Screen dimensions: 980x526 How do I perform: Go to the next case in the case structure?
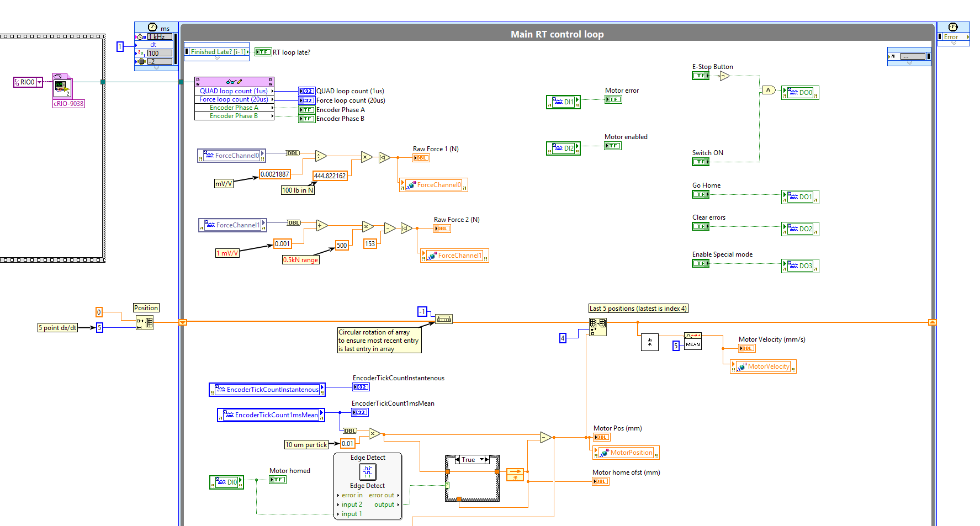(x=487, y=460)
